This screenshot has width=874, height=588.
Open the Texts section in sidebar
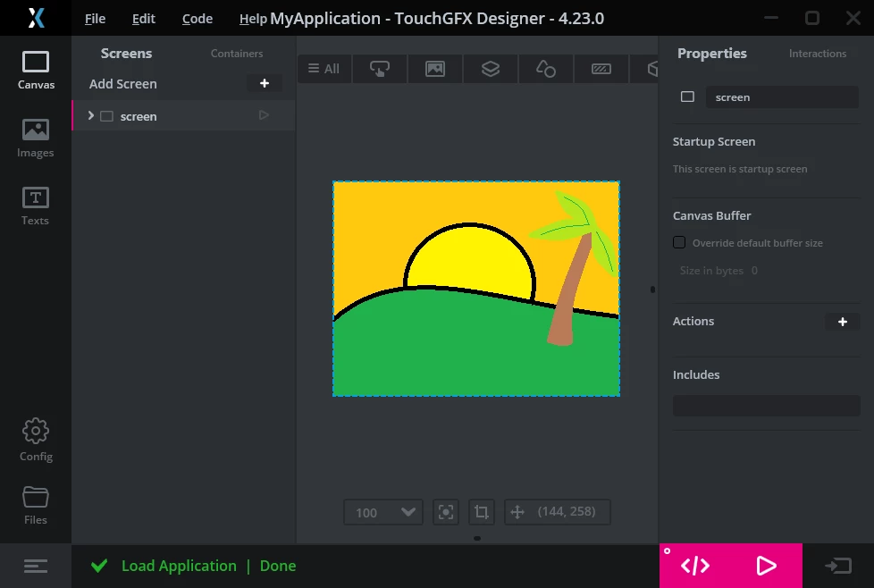[x=35, y=206]
